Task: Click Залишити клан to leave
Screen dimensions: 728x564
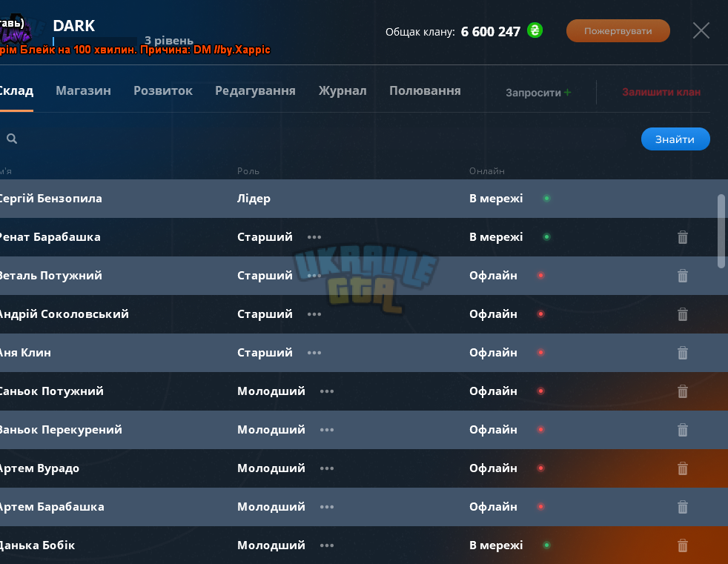Action: tap(661, 92)
